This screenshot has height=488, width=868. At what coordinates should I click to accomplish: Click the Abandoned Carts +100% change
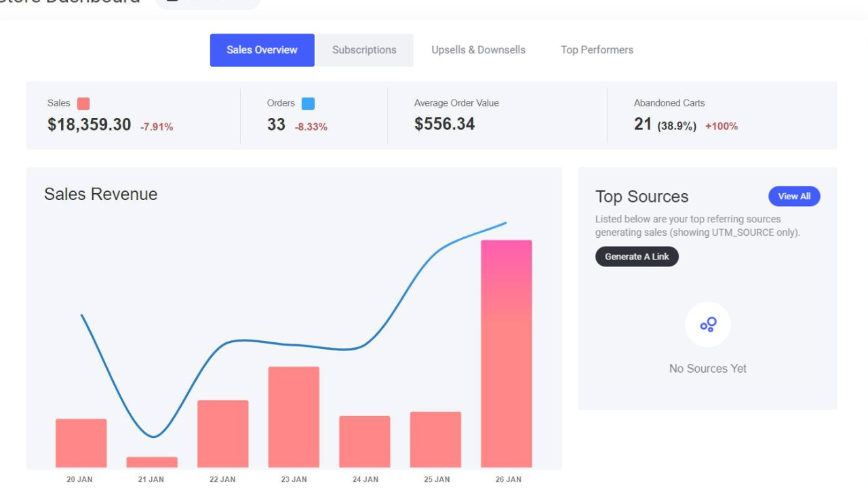pyautogui.click(x=722, y=126)
